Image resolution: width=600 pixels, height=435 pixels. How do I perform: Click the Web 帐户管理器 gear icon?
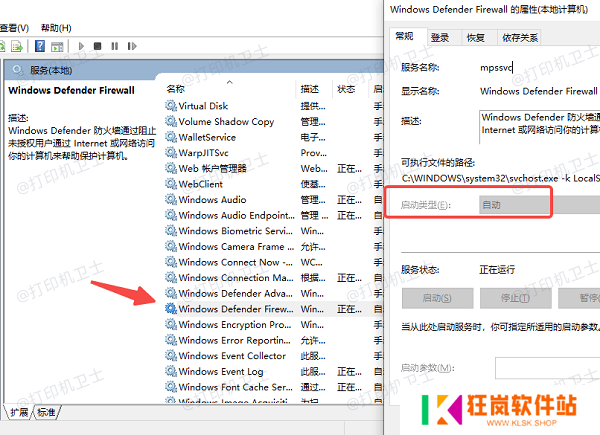(x=171, y=168)
